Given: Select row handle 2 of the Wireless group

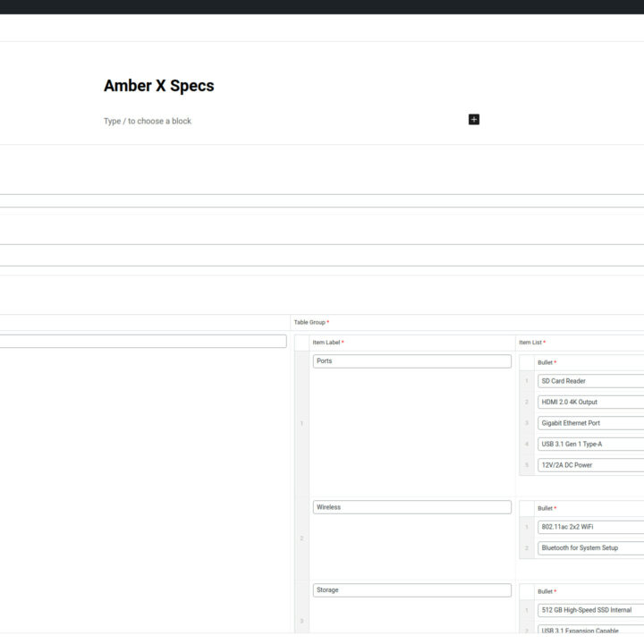Looking at the screenshot, I should tap(302, 538).
